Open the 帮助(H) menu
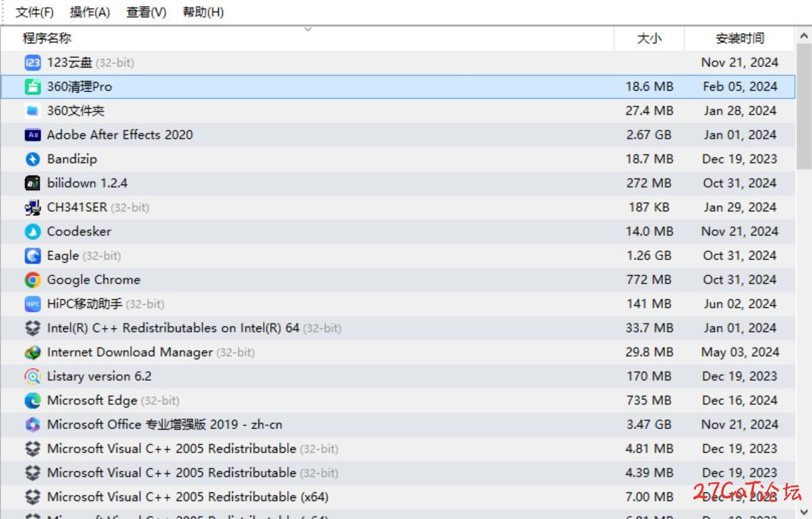 tap(203, 12)
